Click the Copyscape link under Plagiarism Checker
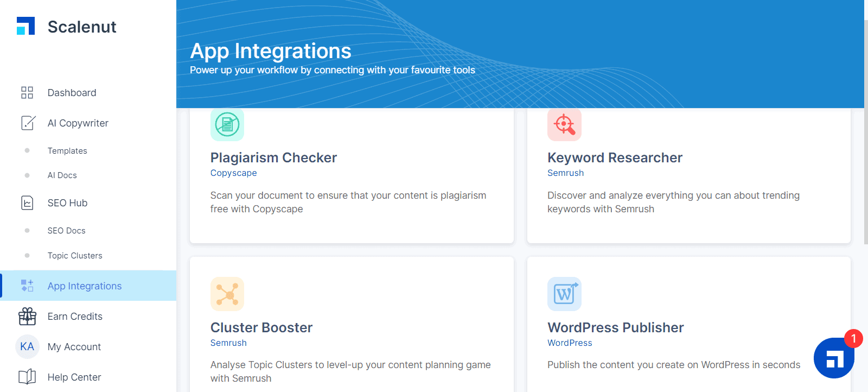 pos(234,173)
